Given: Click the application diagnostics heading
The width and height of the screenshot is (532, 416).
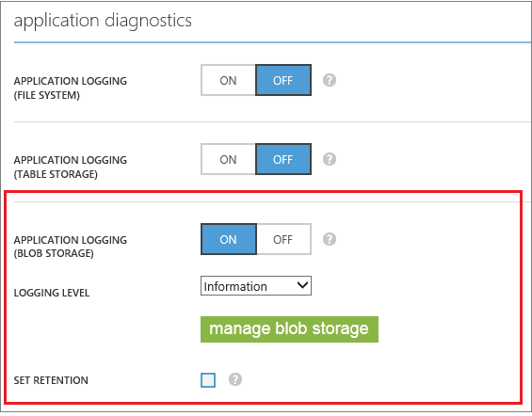Looking at the screenshot, I should pos(103,21).
